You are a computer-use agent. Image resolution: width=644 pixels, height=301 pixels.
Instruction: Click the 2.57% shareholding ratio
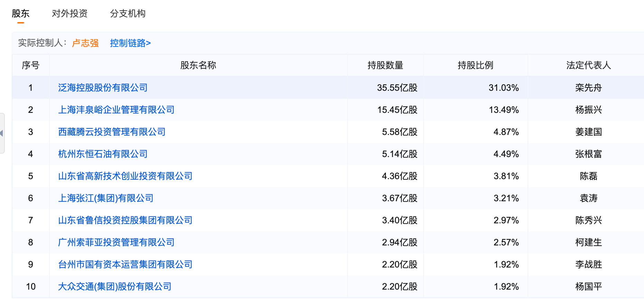(506, 242)
